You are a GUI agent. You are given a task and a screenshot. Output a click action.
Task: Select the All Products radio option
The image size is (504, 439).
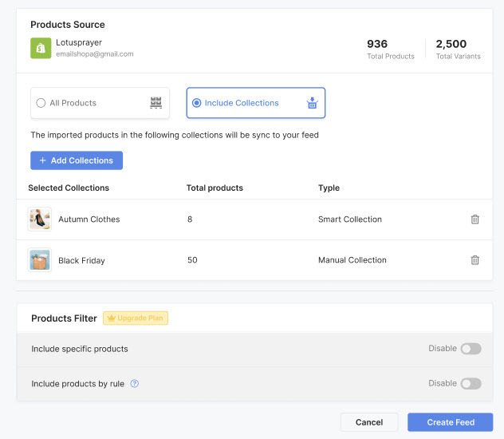[41, 103]
